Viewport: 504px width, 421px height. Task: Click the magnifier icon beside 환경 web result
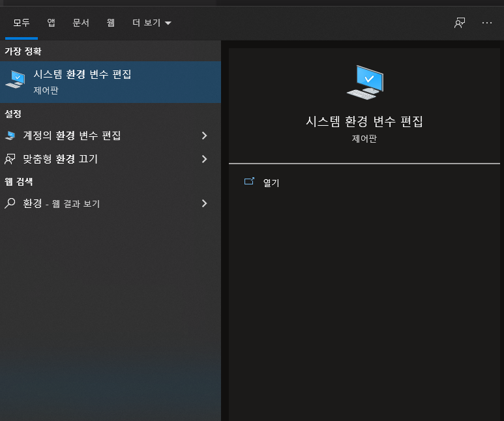click(10, 203)
